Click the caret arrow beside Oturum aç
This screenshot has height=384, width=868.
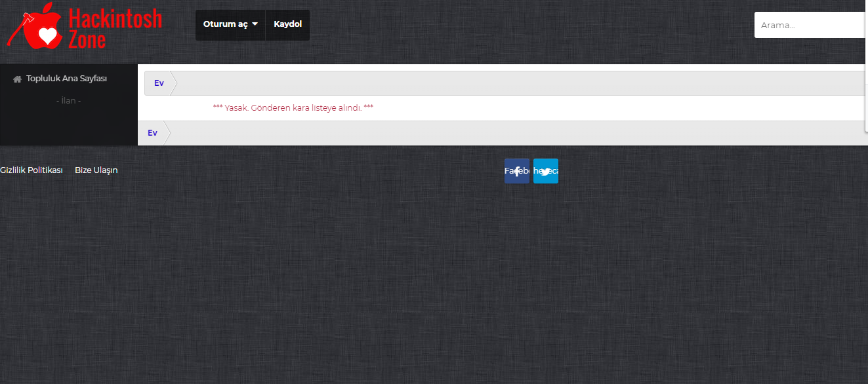point(255,24)
